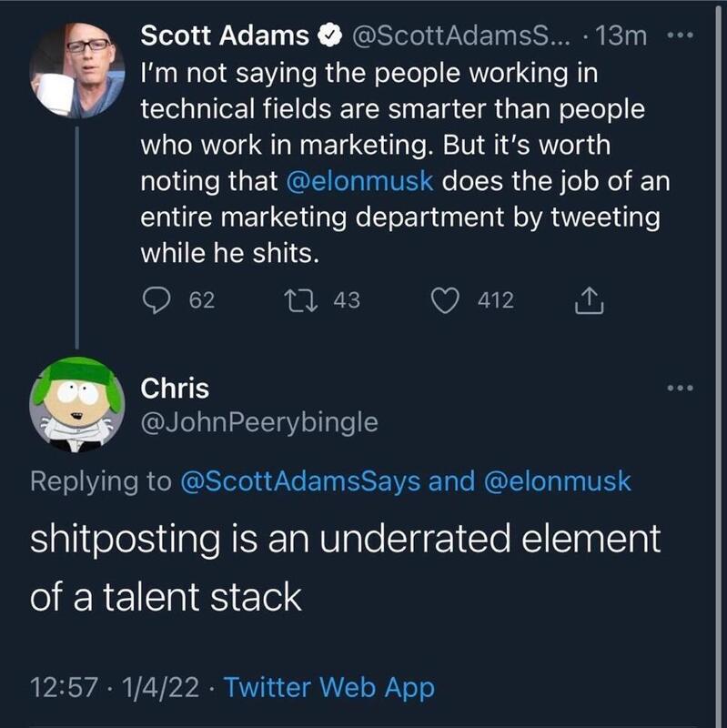Click the @elonmusk mention in the tweet text

click(364, 181)
